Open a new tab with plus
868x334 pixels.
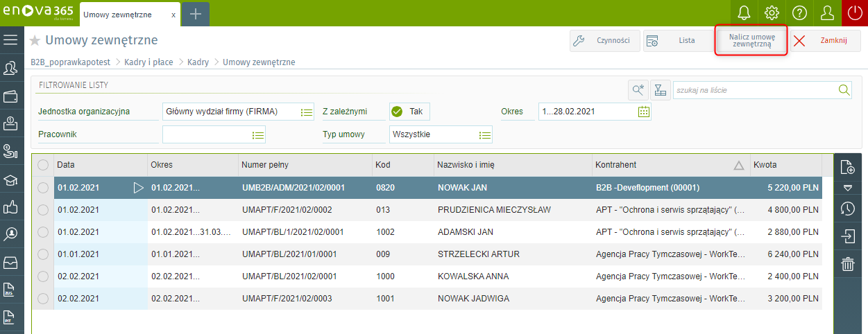point(196,14)
